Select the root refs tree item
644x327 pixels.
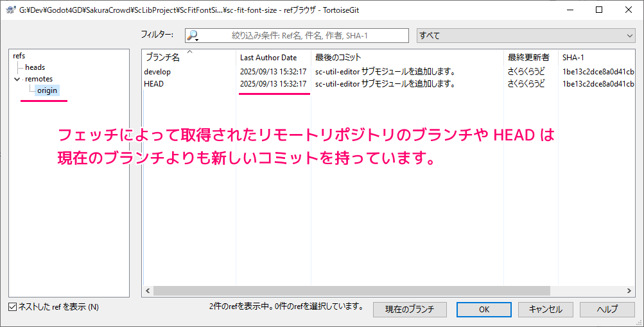tap(19, 56)
